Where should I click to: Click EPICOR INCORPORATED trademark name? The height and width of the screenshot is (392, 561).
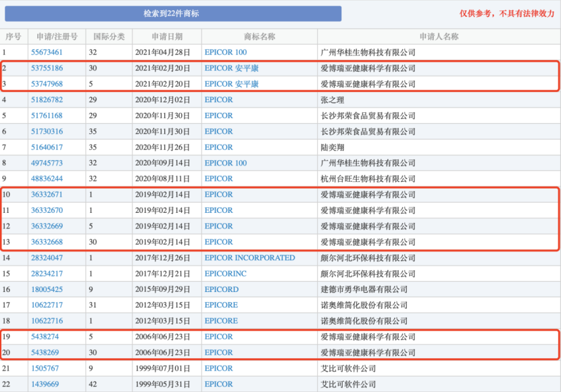[x=249, y=258]
